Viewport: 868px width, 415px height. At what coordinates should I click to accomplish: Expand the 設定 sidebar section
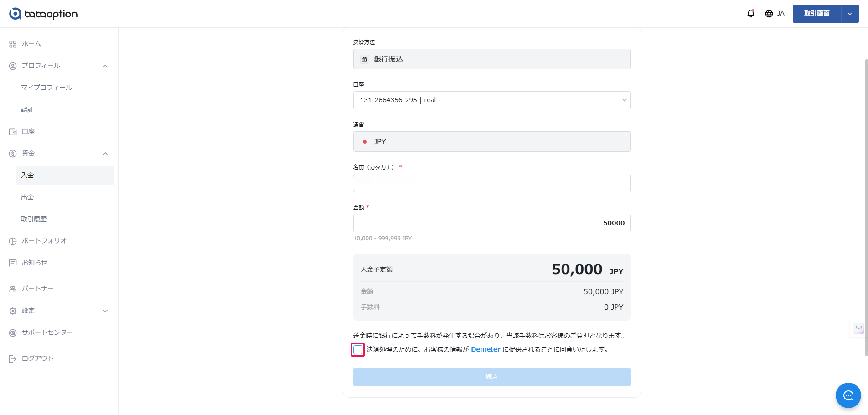point(105,311)
